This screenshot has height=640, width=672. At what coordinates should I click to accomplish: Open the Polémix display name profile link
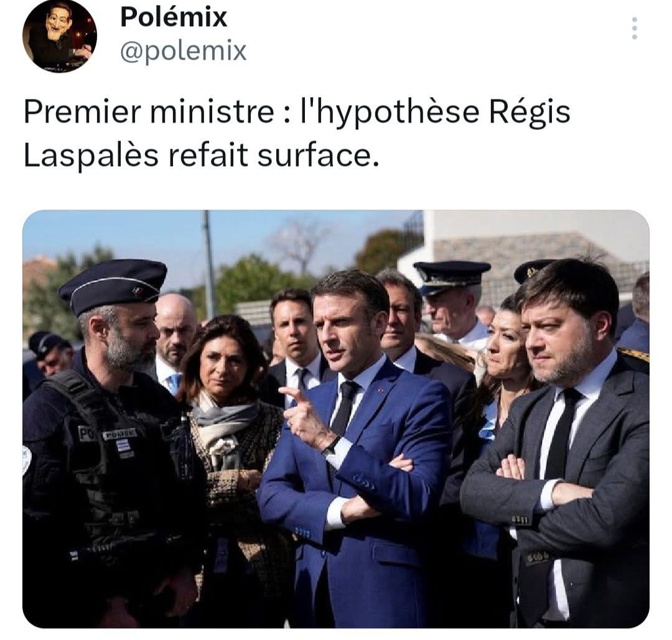[174, 17]
